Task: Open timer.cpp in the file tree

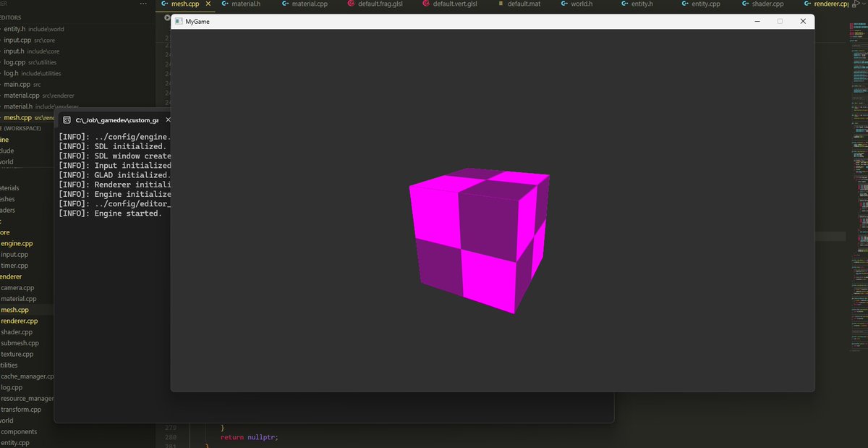Action: pyautogui.click(x=14, y=266)
